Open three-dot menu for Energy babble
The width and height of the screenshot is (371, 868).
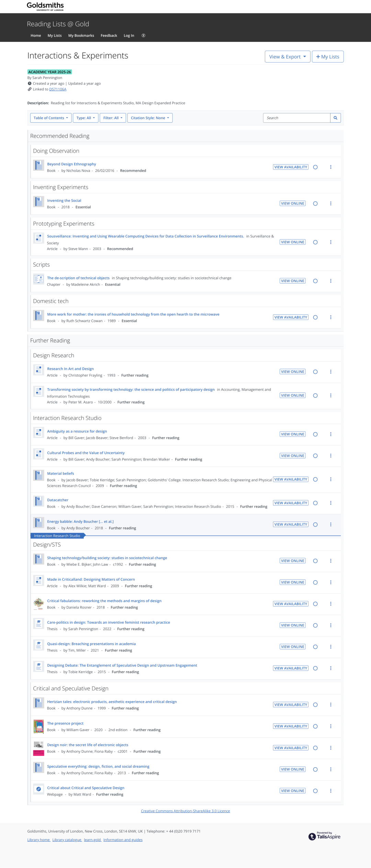click(331, 524)
